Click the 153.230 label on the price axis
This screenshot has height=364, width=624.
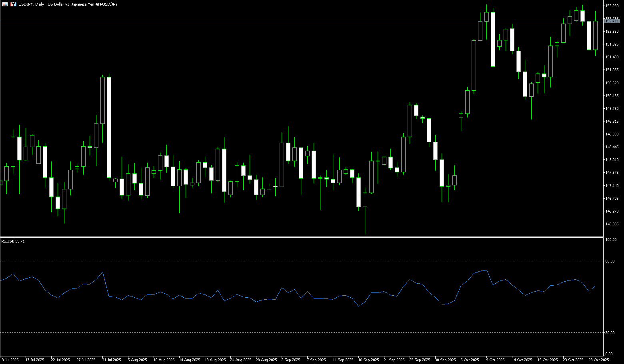pos(612,6)
